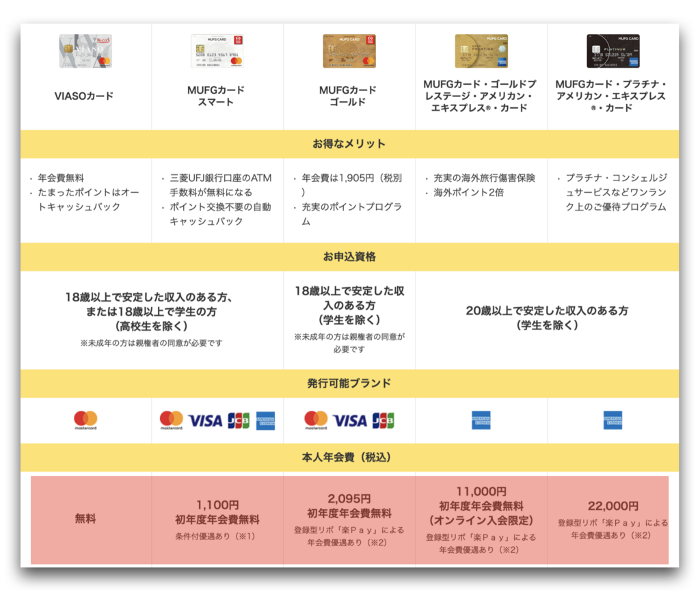This screenshot has width=700, height=592.
Task: Click the 18歳以上 (学生を除く) eligibility text
Action: click(349, 306)
